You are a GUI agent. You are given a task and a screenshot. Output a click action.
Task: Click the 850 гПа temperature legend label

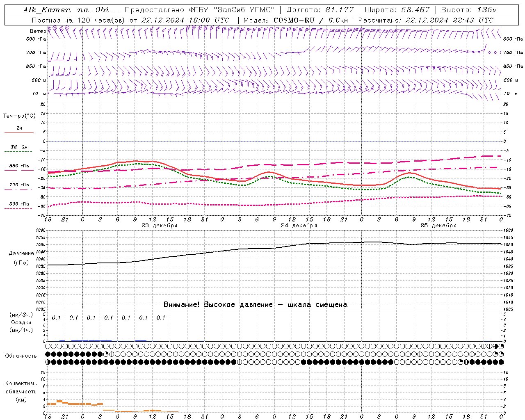[x=19, y=166]
